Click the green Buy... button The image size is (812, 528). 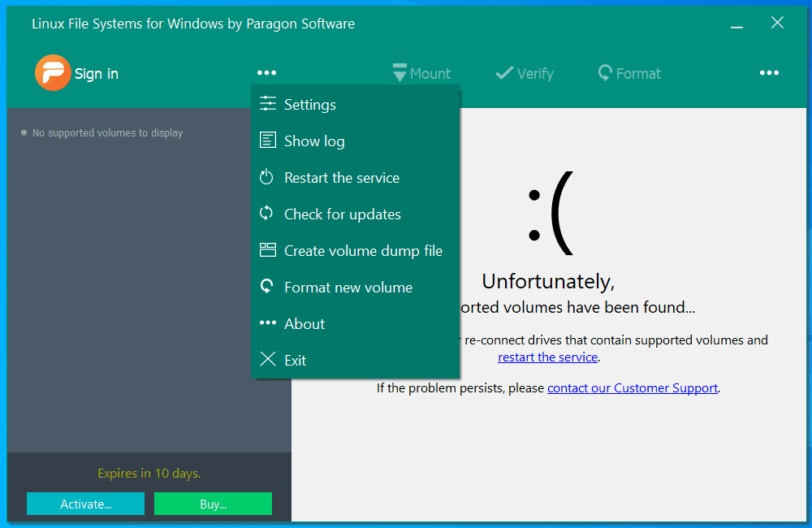tap(213, 504)
